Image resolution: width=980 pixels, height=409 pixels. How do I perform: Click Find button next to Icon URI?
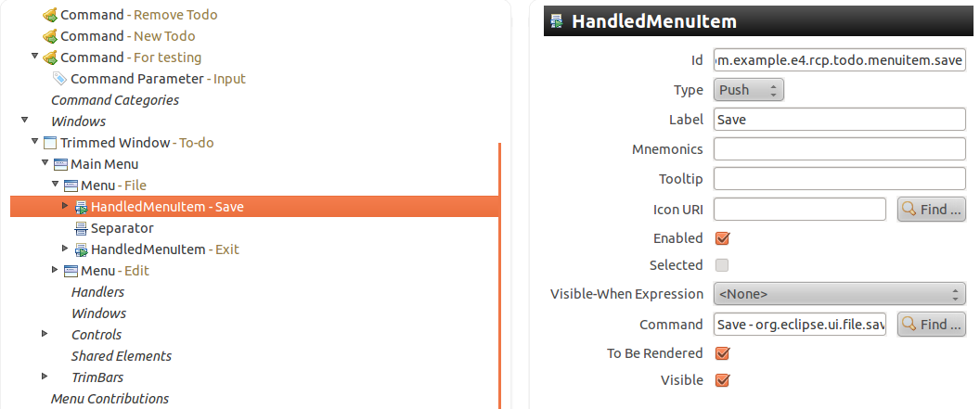pyautogui.click(x=932, y=210)
